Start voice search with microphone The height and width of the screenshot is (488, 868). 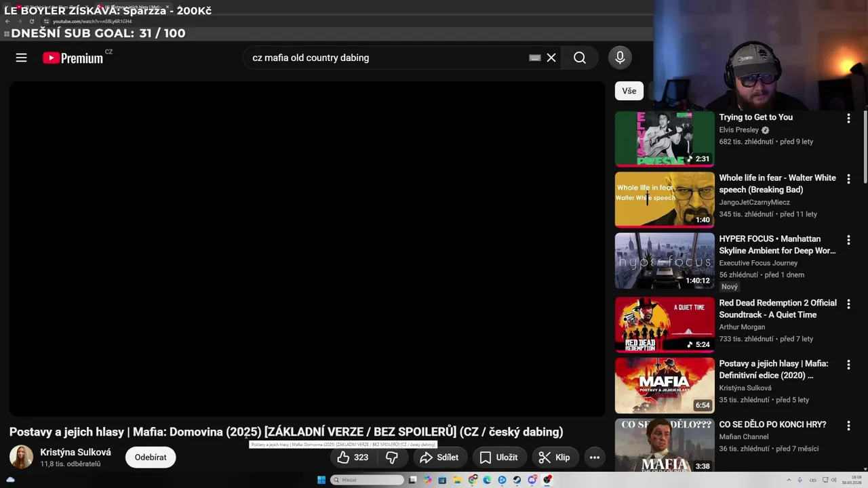tap(620, 58)
